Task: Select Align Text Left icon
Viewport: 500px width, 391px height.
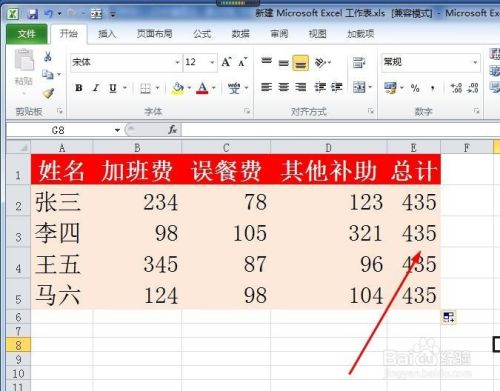Action: pos(266,87)
